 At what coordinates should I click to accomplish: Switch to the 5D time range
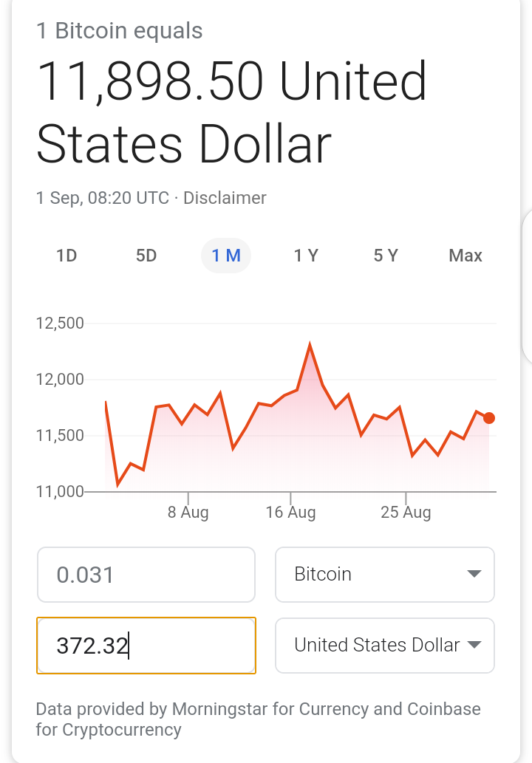click(x=146, y=256)
